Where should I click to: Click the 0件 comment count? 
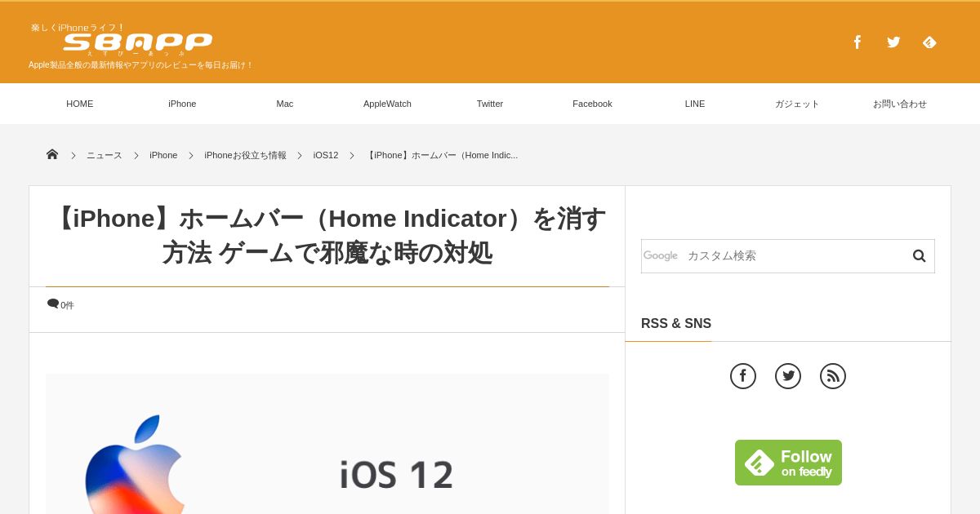coord(67,305)
